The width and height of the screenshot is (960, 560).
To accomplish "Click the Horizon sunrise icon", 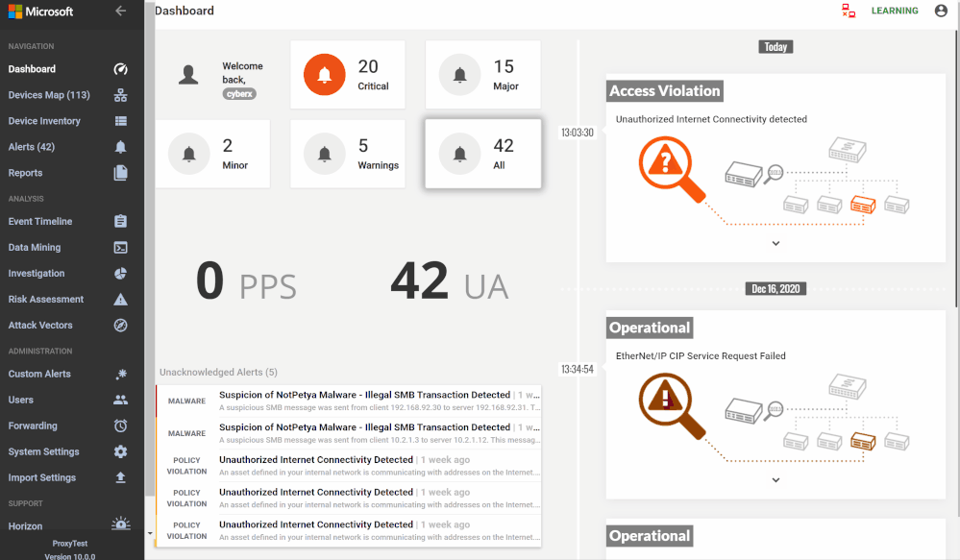I will point(121,523).
